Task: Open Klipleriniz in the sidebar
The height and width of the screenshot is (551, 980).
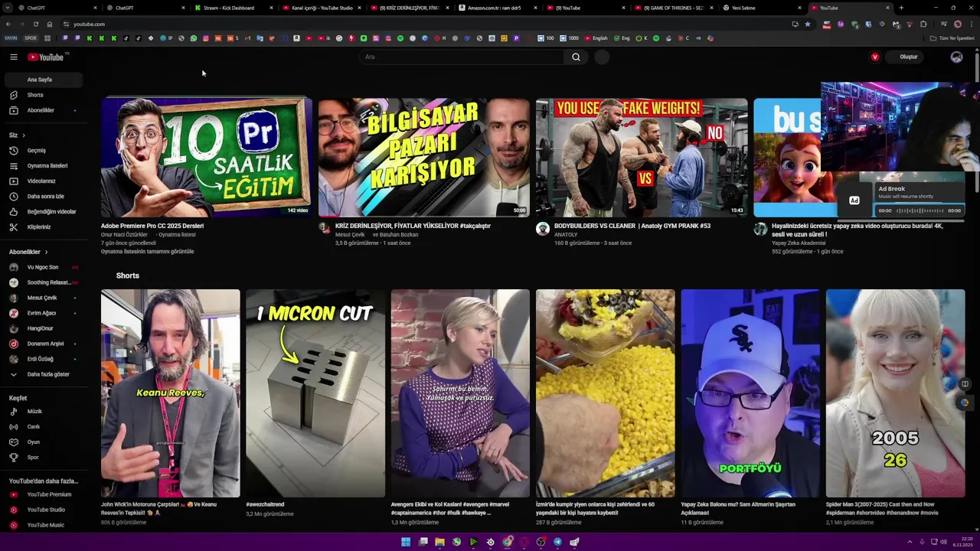Action: pyautogui.click(x=43, y=227)
